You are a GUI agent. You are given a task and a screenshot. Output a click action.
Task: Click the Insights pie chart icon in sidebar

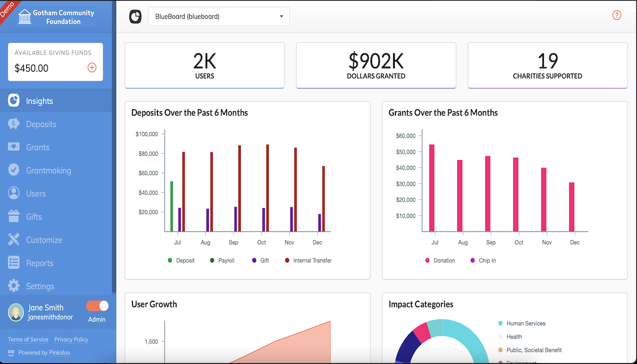tap(14, 101)
